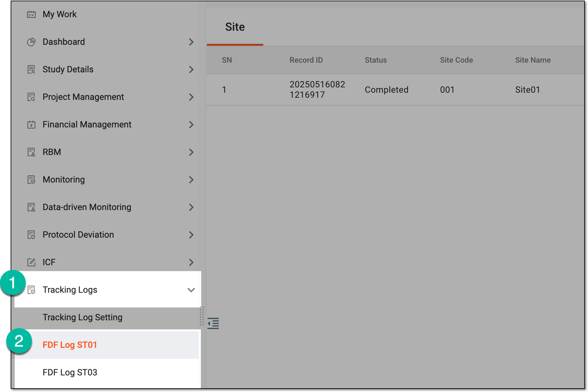Image resolution: width=588 pixels, height=392 pixels.
Task: Open My Work menu item
Action: coord(60,14)
